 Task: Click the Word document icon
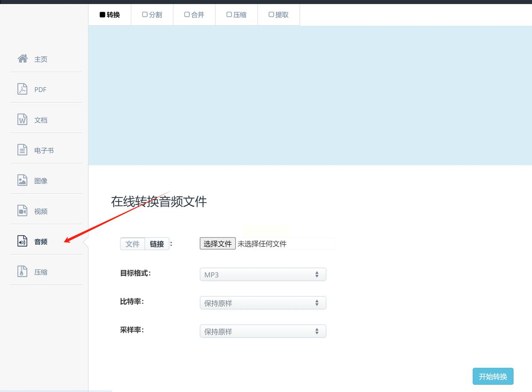22,119
